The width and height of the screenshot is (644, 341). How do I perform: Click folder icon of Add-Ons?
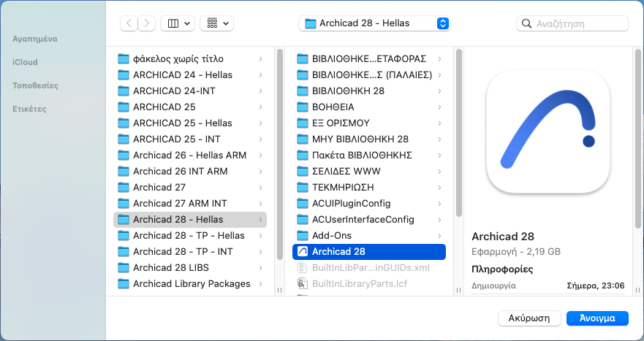pos(303,236)
